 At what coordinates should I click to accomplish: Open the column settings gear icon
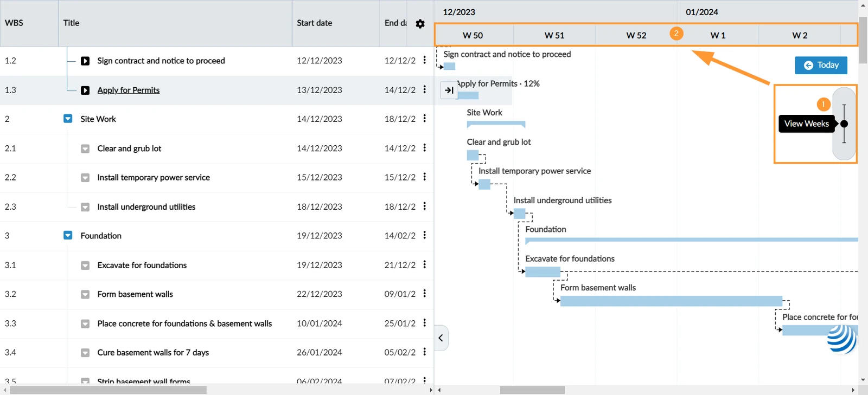coord(420,24)
